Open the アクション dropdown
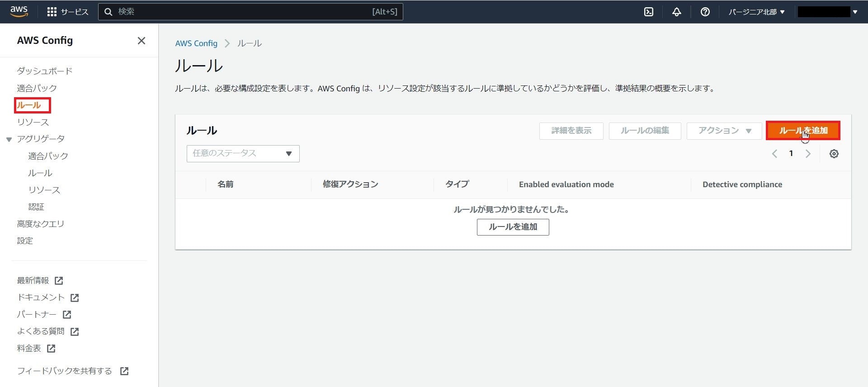Viewport: 868px width, 387px height. 724,131
